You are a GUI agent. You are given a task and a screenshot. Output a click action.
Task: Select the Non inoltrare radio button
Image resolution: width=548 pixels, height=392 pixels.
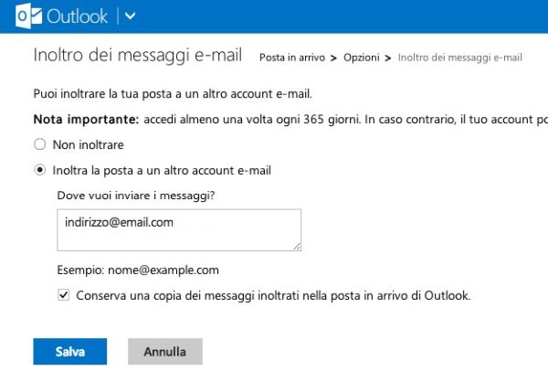pyautogui.click(x=39, y=144)
